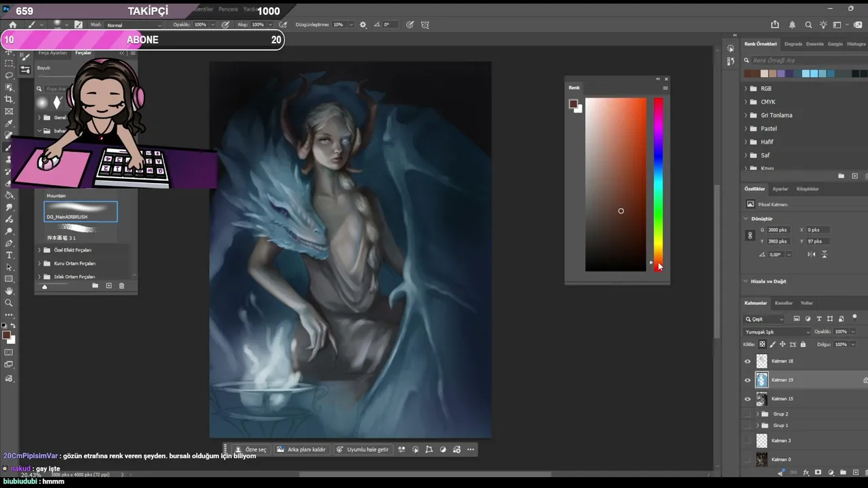Pick a color in the Renk color field

(x=616, y=184)
